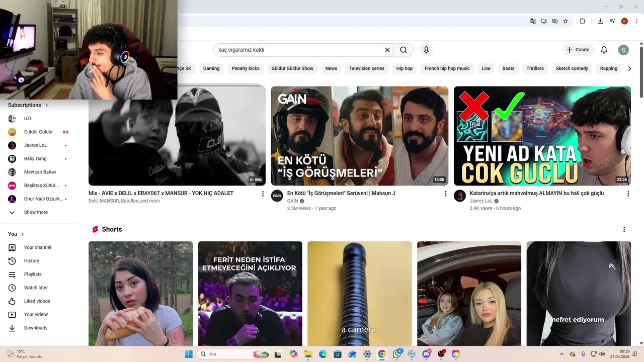Open Windows Start menu
This screenshot has height=362, width=644.
click(189, 354)
